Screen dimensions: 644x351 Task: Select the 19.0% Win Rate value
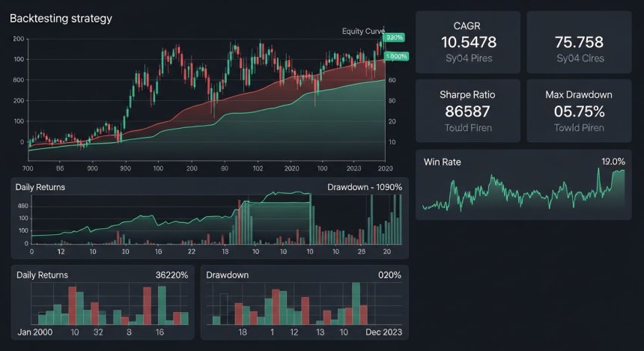click(613, 162)
